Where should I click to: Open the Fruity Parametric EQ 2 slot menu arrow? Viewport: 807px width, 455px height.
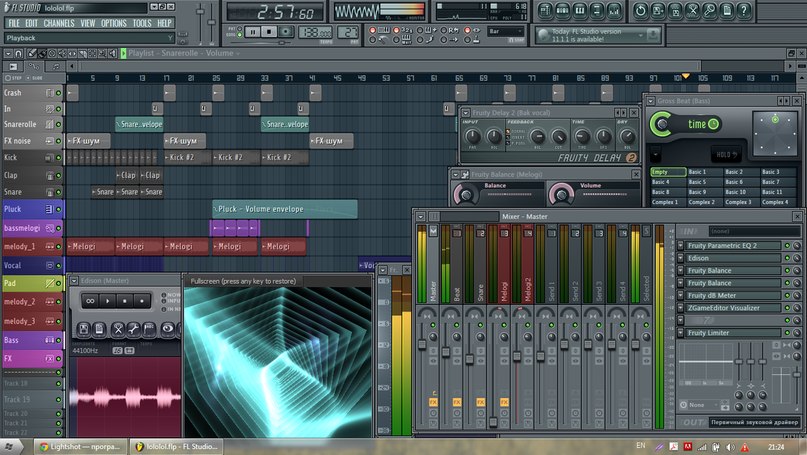tap(681, 246)
